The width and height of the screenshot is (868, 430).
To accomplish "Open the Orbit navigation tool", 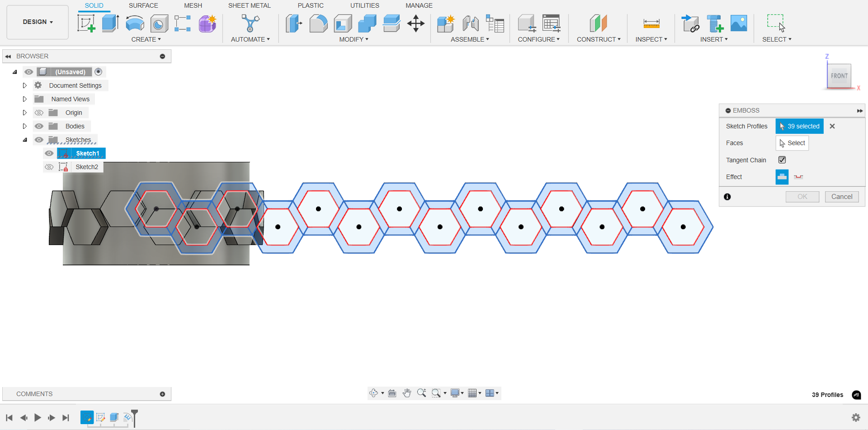I will tap(373, 393).
